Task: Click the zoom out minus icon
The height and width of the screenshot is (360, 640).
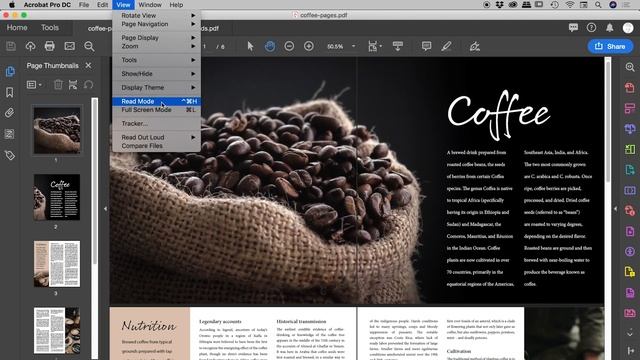Action: click(289, 46)
